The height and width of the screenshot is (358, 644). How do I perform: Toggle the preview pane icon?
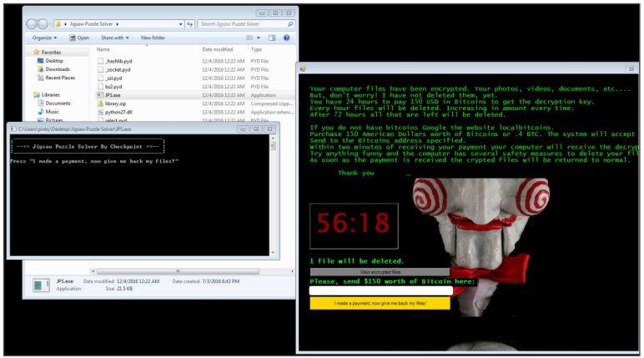click(273, 38)
